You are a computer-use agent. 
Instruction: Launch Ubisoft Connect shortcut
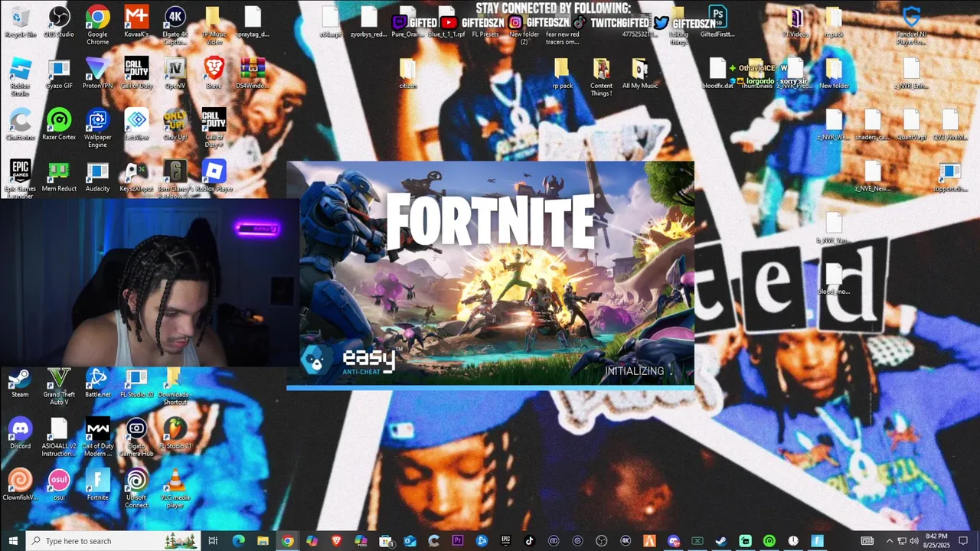tap(136, 487)
